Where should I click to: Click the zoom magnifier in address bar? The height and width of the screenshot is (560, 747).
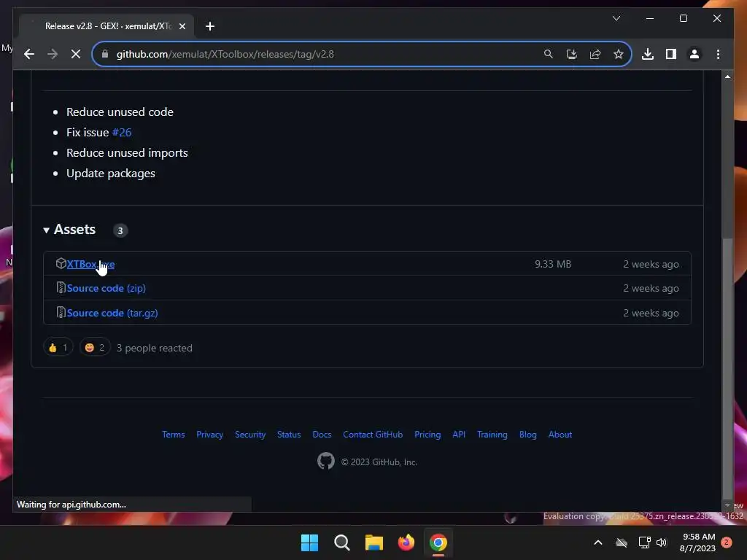pyautogui.click(x=549, y=54)
